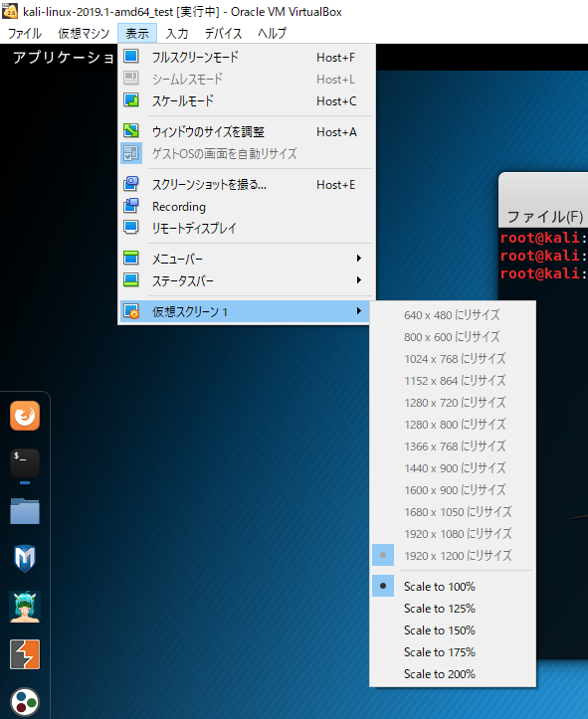The height and width of the screenshot is (719, 588).
Task: Choose 1600 x 900 にリサイズ option
Action: point(453,489)
